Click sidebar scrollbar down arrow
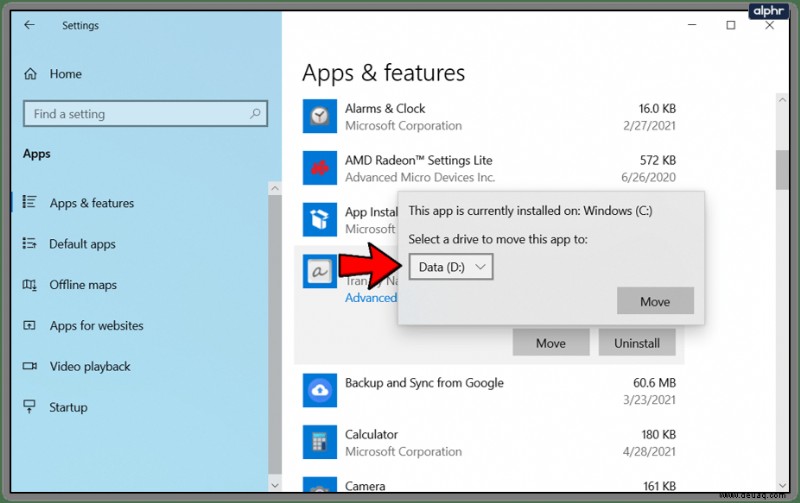 click(275, 486)
